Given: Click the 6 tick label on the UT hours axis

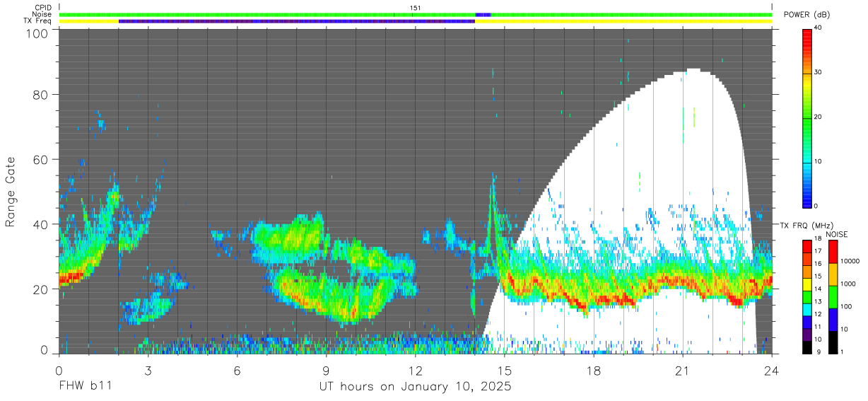Looking at the screenshot, I should click(x=237, y=370).
